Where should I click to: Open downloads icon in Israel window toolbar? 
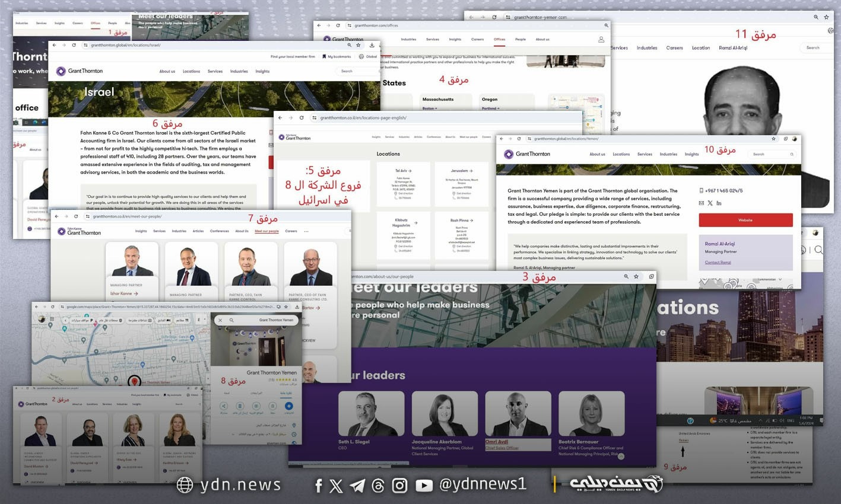(372, 45)
